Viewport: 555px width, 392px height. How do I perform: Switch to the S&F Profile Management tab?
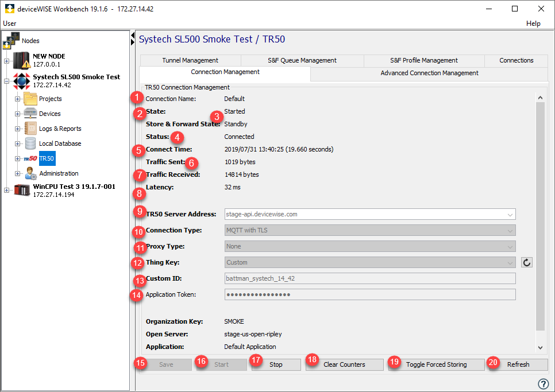pos(424,60)
